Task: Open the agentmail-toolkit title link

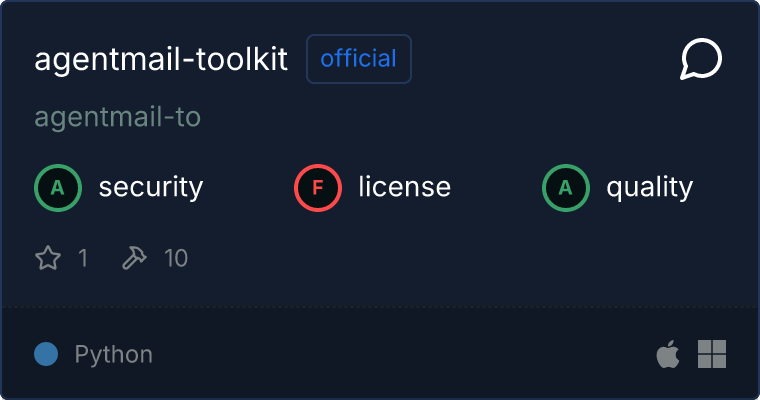Action: pyautogui.click(x=161, y=60)
